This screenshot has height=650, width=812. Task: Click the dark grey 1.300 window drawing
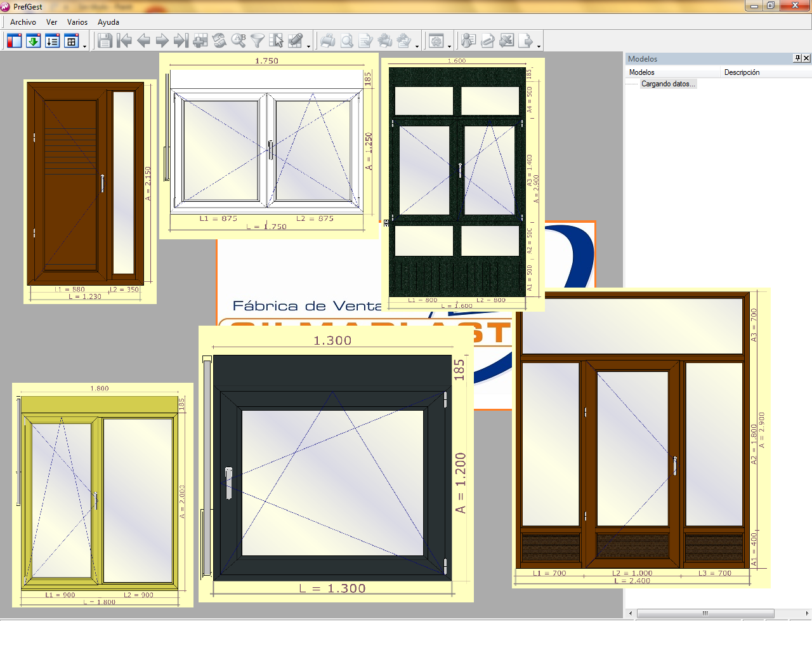[336, 464]
